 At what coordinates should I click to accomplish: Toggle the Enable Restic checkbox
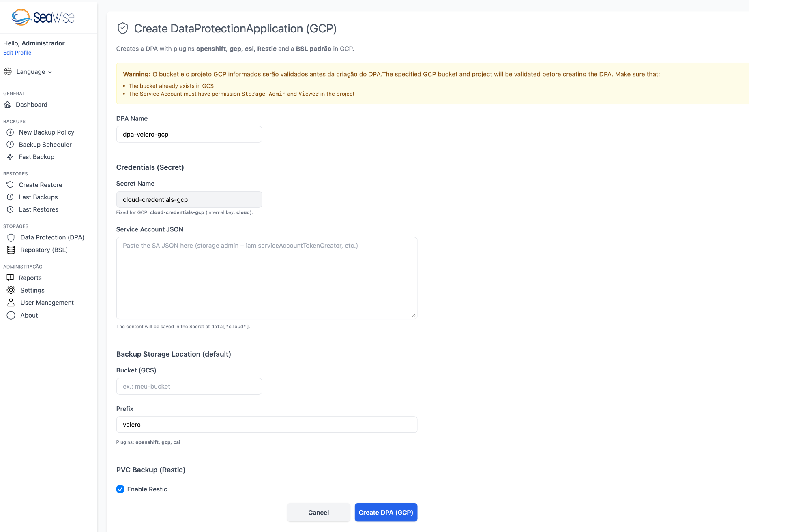tap(120, 489)
